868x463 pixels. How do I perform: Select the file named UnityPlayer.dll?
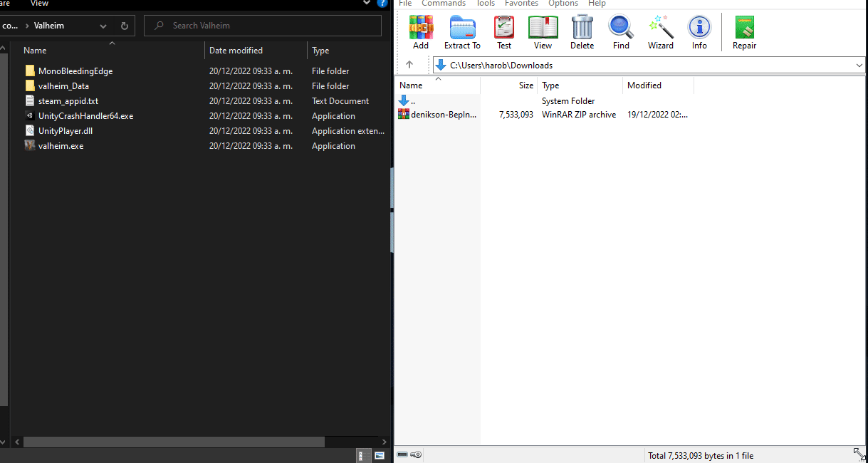66,130
